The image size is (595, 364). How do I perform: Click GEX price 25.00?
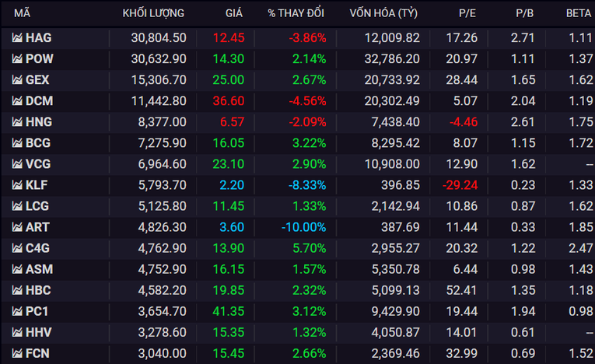[229, 79]
